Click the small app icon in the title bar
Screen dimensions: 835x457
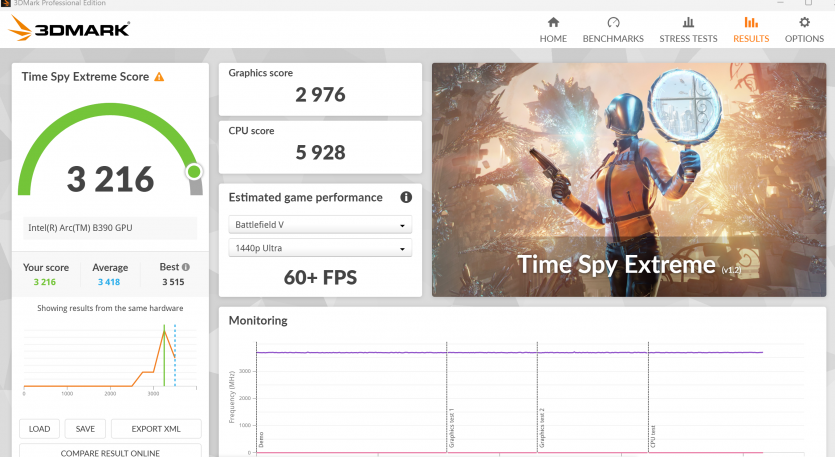[8, 4]
